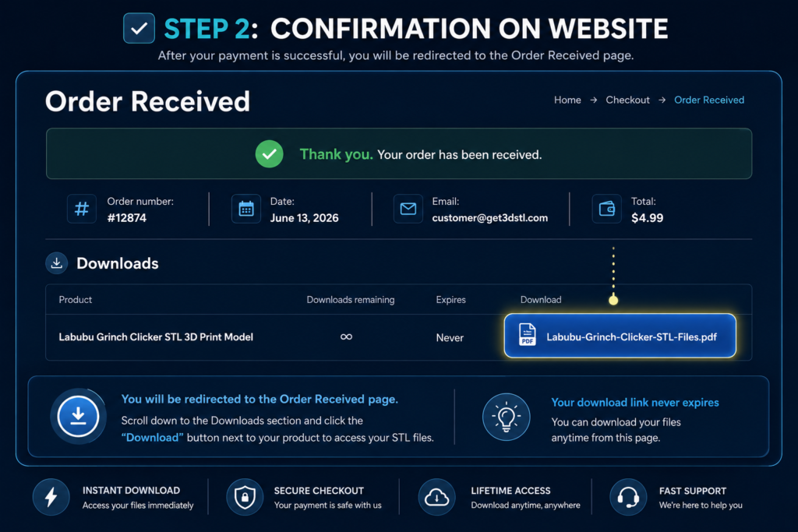Image resolution: width=798 pixels, height=532 pixels.
Task: Click "Your payment is safe with us" text
Action: click(x=328, y=506)
